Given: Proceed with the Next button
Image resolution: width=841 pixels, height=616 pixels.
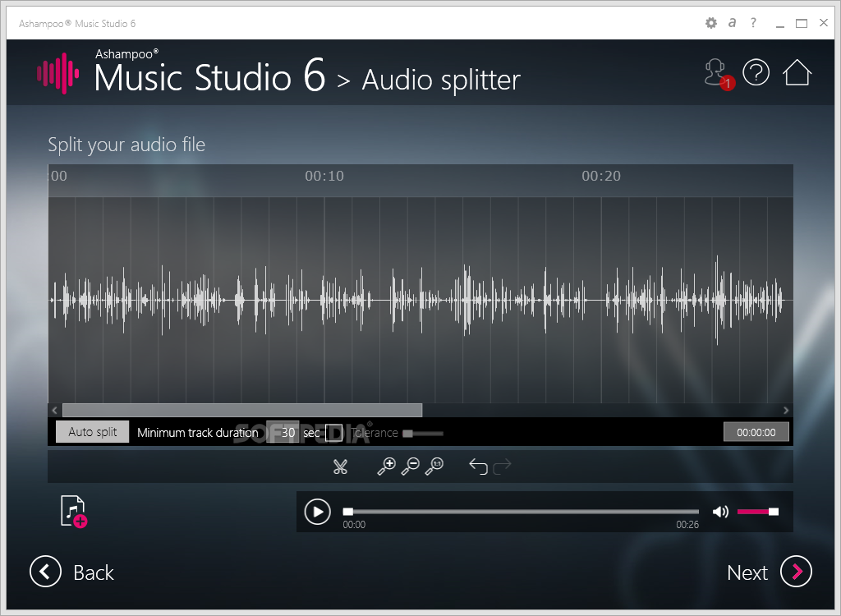Looking at the screenshot, I should 769,572.
